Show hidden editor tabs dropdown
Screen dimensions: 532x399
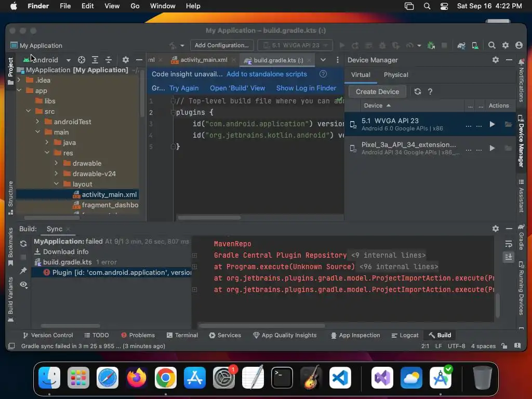click(323, 60)
